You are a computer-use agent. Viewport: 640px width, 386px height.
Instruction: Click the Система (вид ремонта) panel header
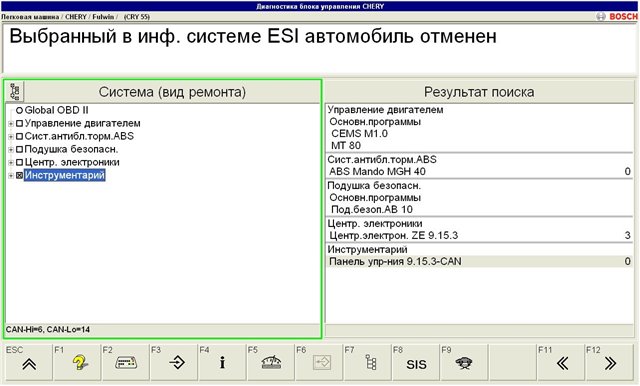[172, 92]
